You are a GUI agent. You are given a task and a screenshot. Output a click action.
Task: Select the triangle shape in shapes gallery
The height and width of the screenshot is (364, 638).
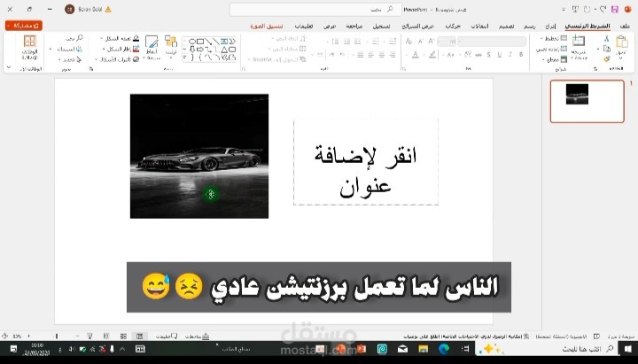pos(224,50)
